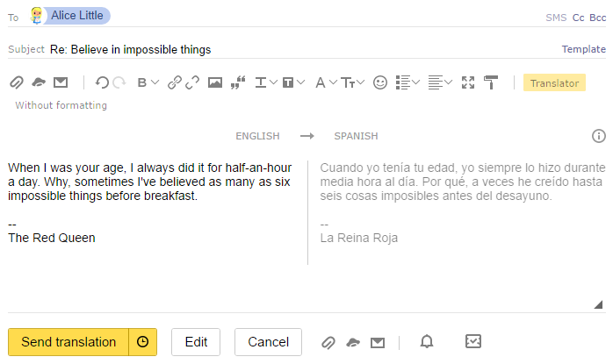Open the text highlight color picker

(293, 82)
